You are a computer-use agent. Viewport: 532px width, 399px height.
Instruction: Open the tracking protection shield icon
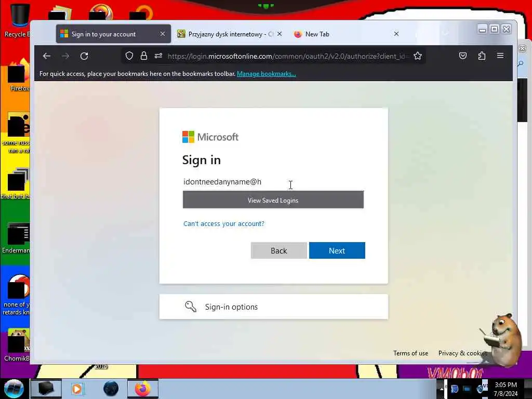click(129, 56)
